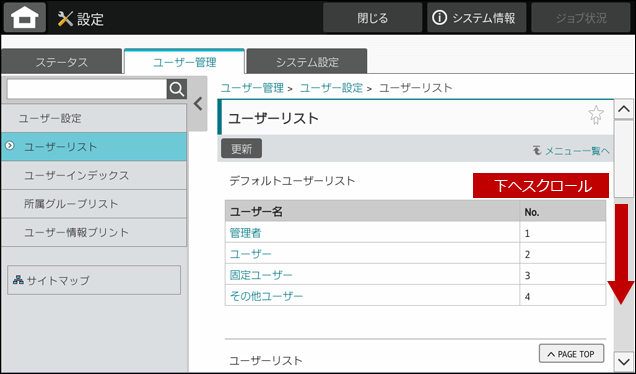Open the 固定ユーザー user link
The height and width of the screenshot is (374, 636).
(x=261, y=275)
